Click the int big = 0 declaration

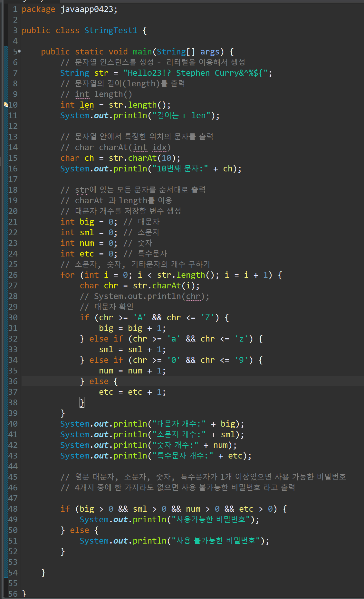coord(89,222)
